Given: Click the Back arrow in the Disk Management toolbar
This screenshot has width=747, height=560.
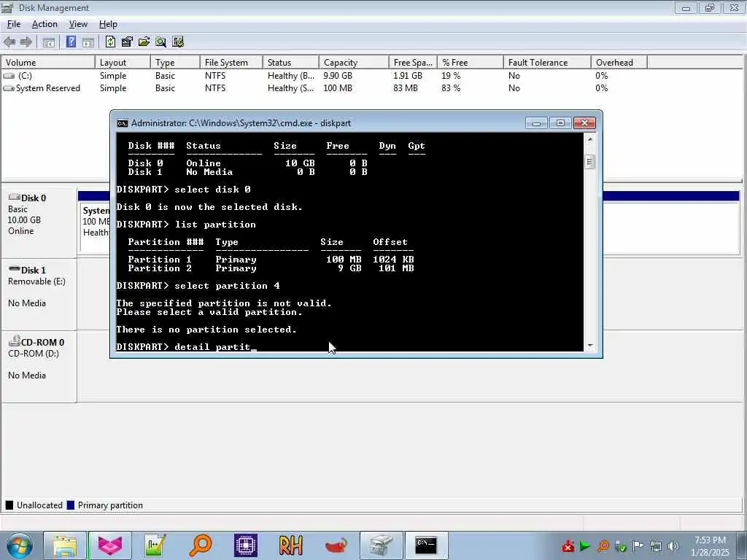Looking at the screenshot, I should 9,42.
